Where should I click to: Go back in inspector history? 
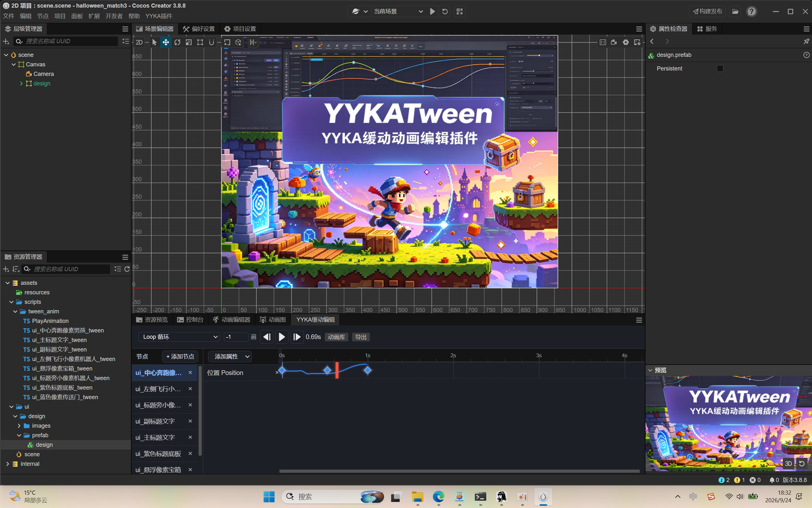click(x=652, y=41)
